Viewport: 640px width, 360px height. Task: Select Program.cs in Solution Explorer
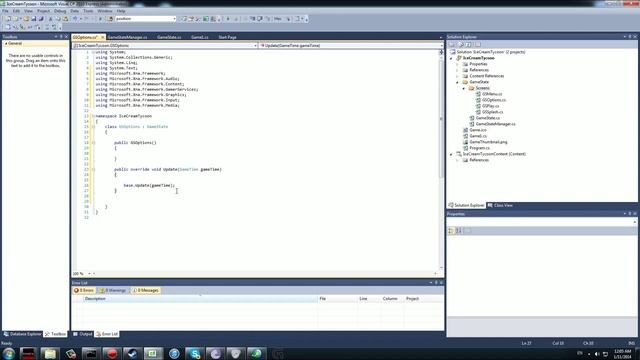click(479, 148)
